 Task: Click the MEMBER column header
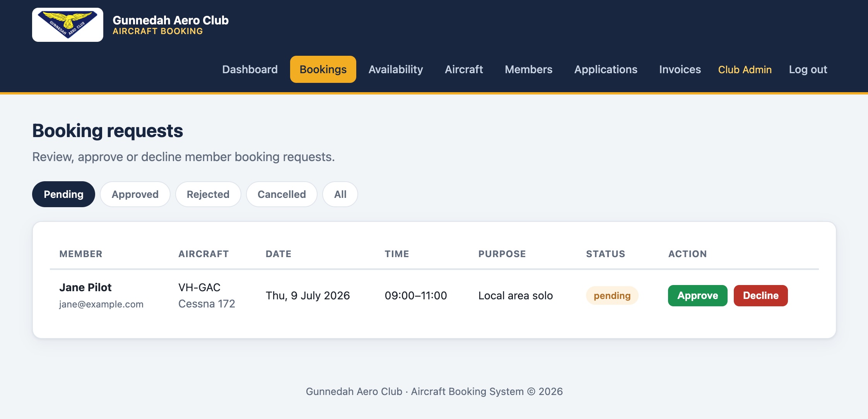pos(81,254)
